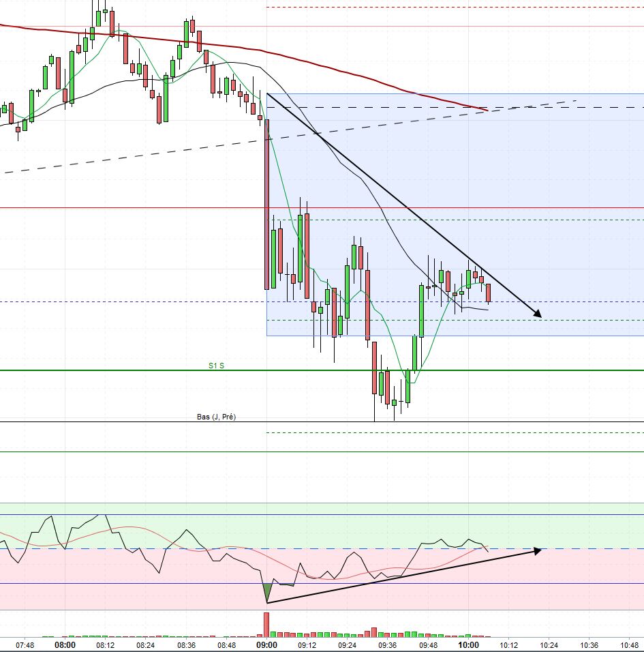Select the 09:36 time axis label
The width and height of the screenshot is (644, 652).
click(x=388, y=645)
